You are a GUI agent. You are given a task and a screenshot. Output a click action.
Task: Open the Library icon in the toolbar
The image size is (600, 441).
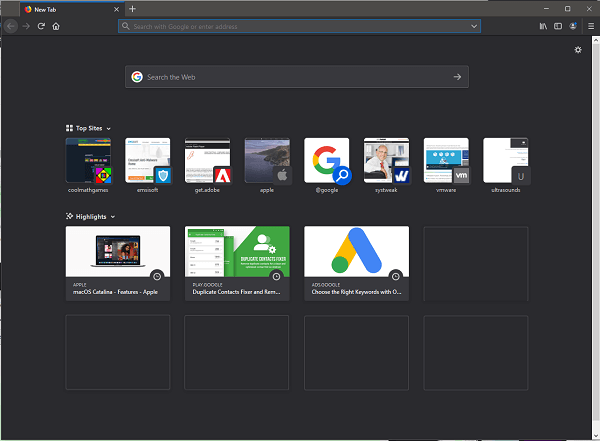tap(543, 26)
